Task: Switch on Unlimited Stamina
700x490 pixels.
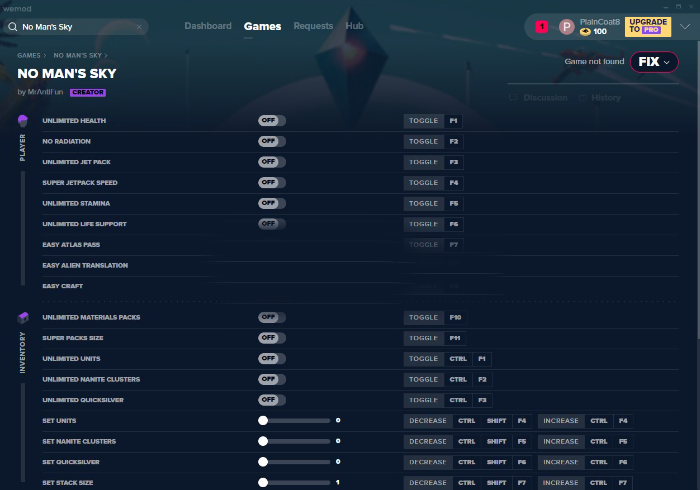Action: tap(272, 203)
